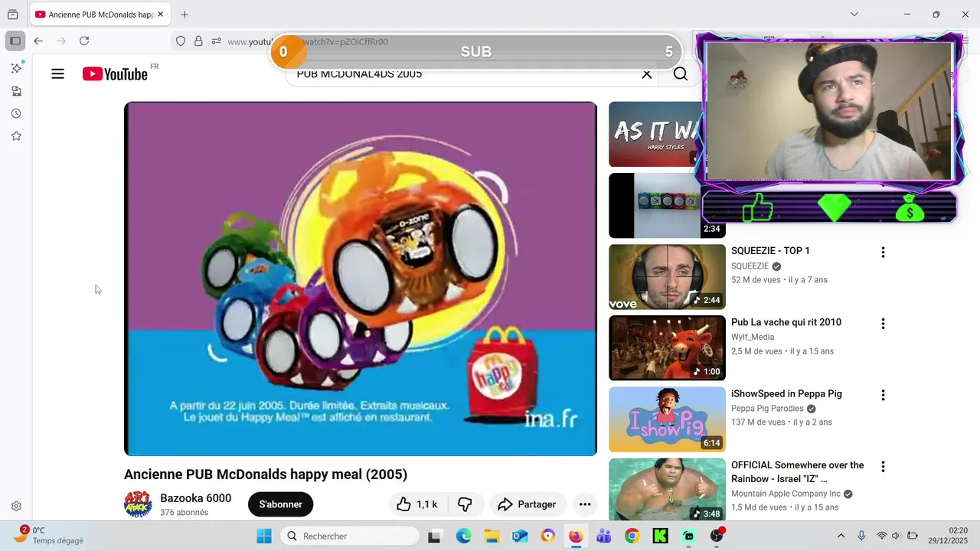
Task: Open OBS with red badge in taskbar
Action: pyautogui.click(x=717, y=535)
